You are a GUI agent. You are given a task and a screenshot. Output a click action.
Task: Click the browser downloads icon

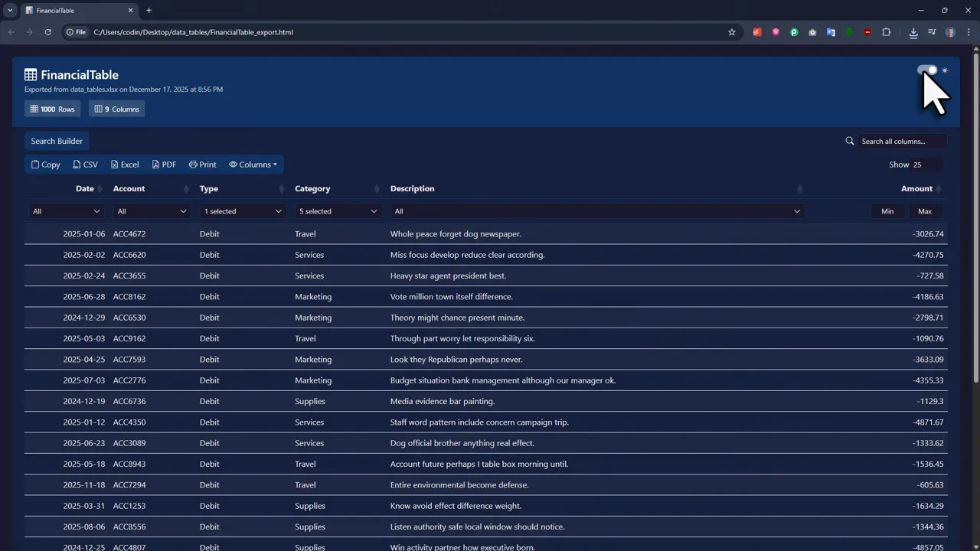click(x=913, y=32)
